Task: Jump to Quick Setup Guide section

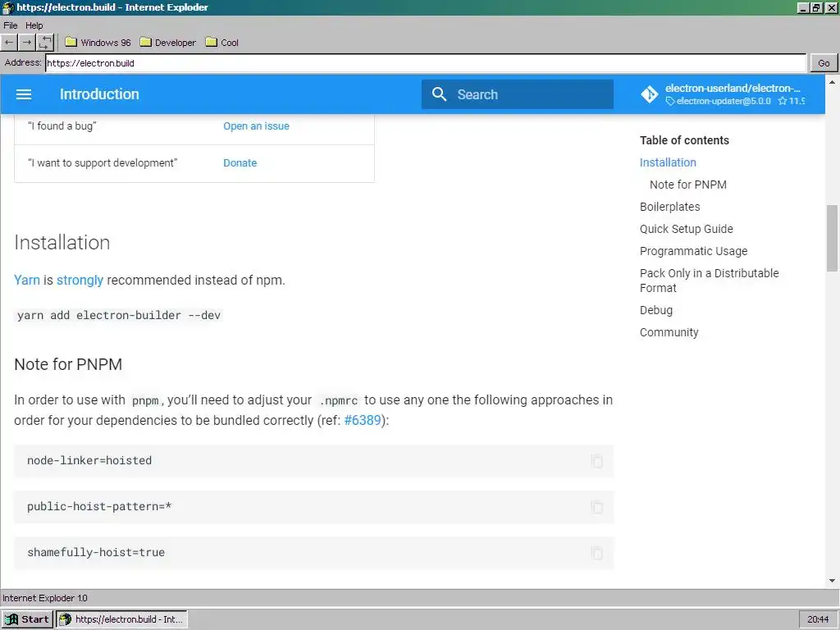Action: pos(687,229)
